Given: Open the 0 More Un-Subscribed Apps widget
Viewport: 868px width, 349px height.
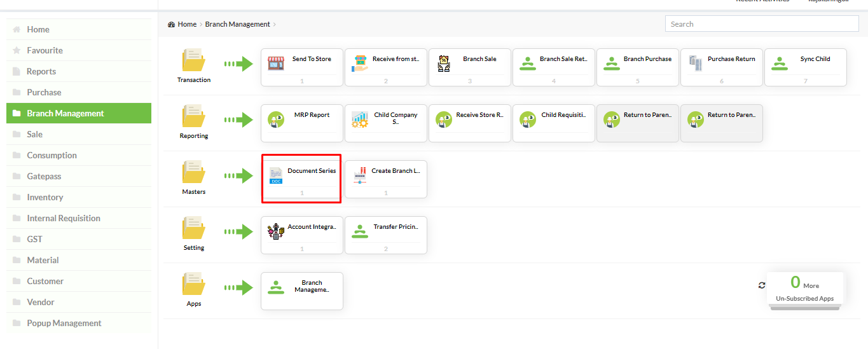Looking at the screenshot, I should coord(805,289).
